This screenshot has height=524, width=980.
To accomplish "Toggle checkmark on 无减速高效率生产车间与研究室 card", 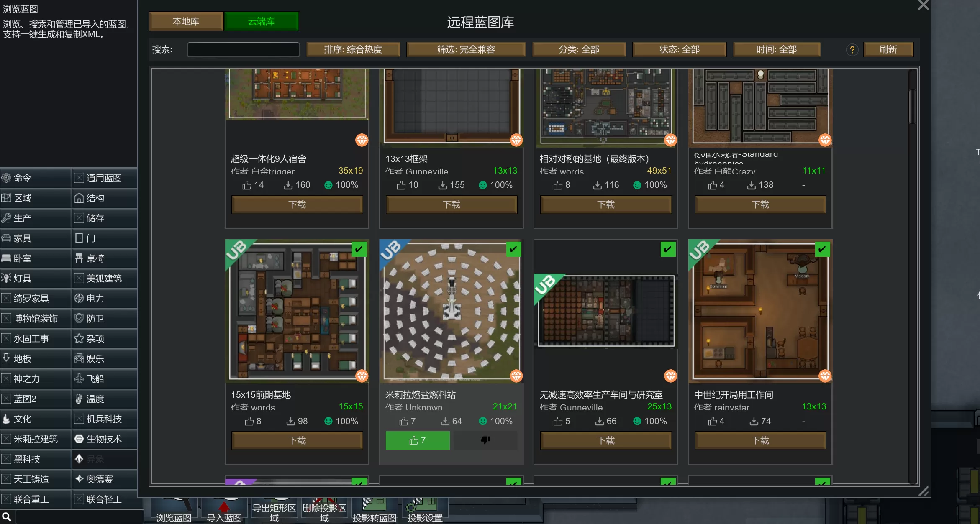I will tap(667, 250).
